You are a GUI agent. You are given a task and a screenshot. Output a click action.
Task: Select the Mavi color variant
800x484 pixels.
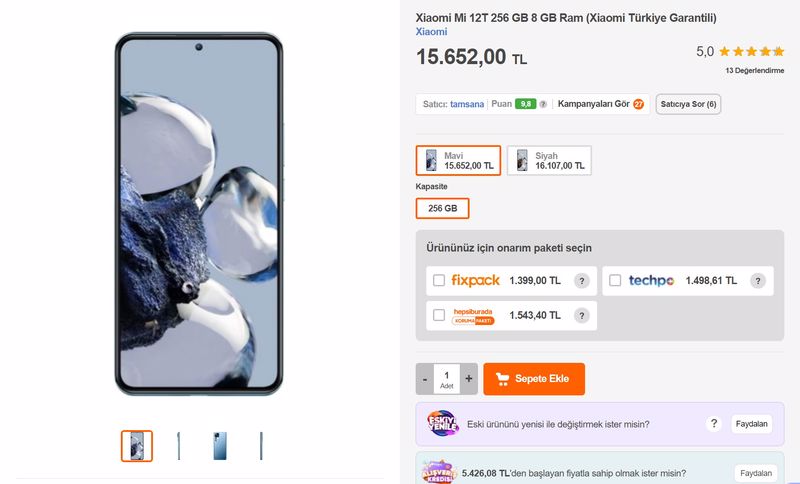(x=458, y=160)
